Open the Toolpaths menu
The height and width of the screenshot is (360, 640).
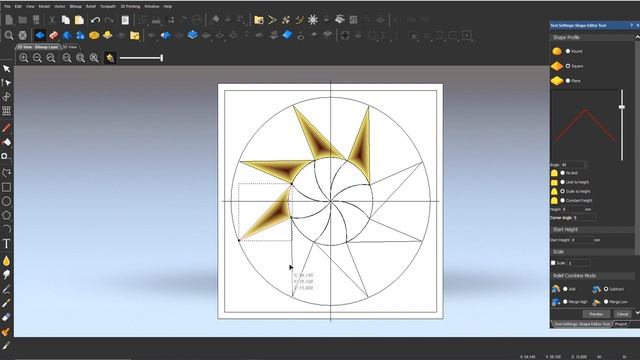(x=108, y=7)
